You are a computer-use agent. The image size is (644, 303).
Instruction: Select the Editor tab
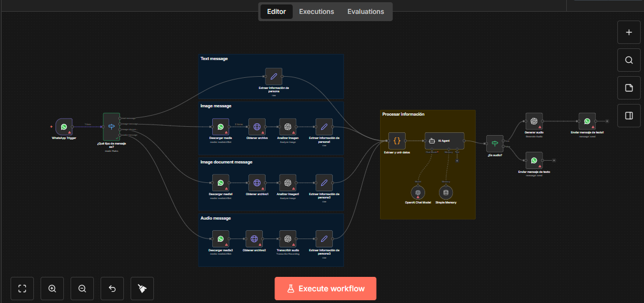coord(277,12)
